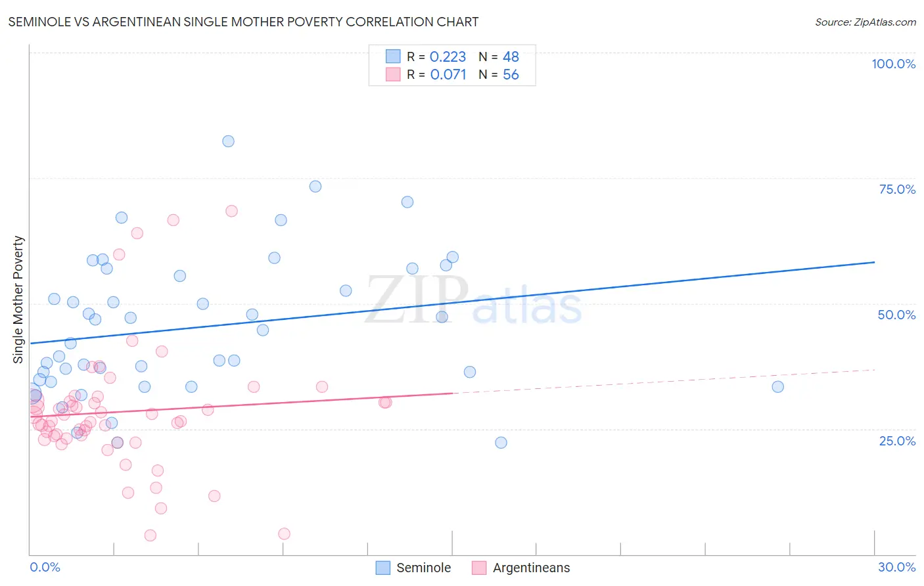Click the highest blue Seminole data point

(x=228, y=141)
